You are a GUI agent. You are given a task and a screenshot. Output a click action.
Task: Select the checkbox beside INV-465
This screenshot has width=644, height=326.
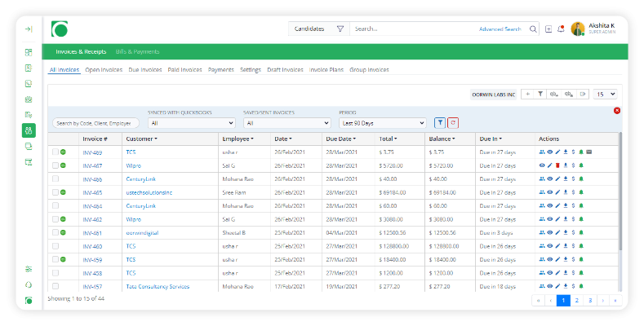tap(56, 192)
